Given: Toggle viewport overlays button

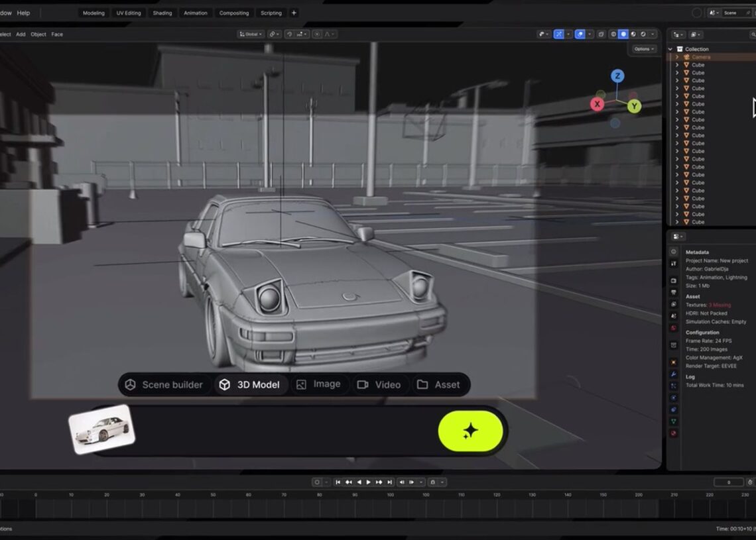Looking at the screenshot, I should (580, 34).
